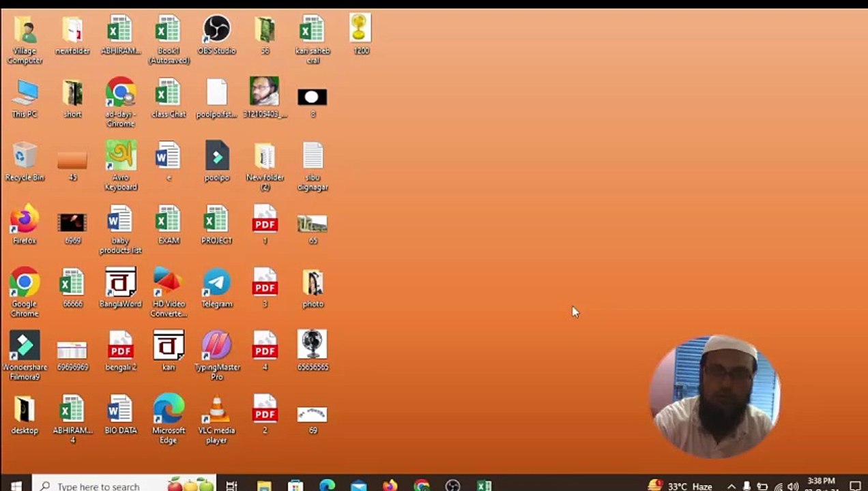868x491 pixels.
Task: Expand hidden system tray icons
Action: (731, 486)
